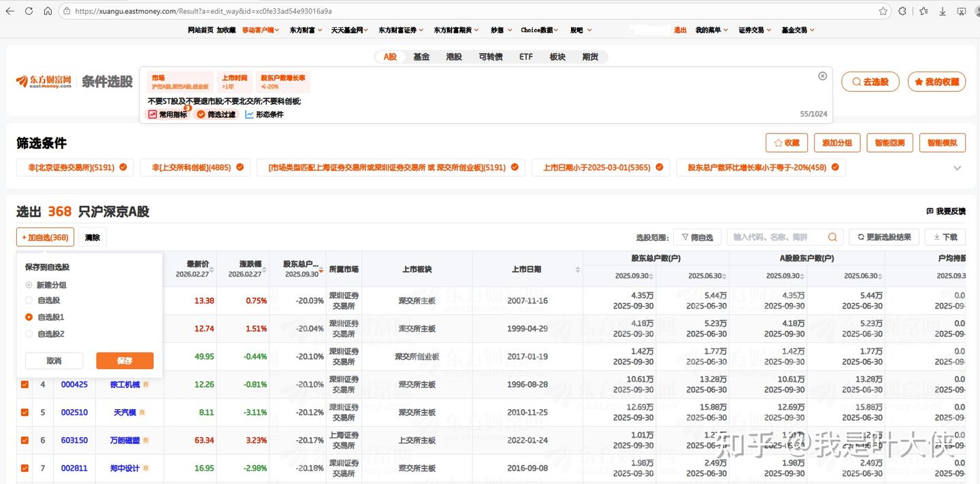The width and height of the screenshot is (980, 484).
Task: Open info icon next to 徐工机械
Action: pyautogui.click(x=145, y=385)
